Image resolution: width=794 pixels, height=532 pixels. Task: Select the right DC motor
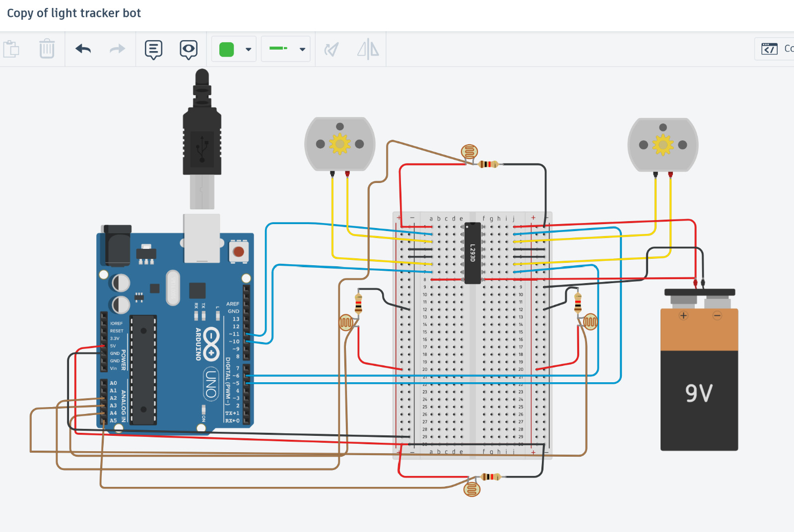[x=662, y=145]
